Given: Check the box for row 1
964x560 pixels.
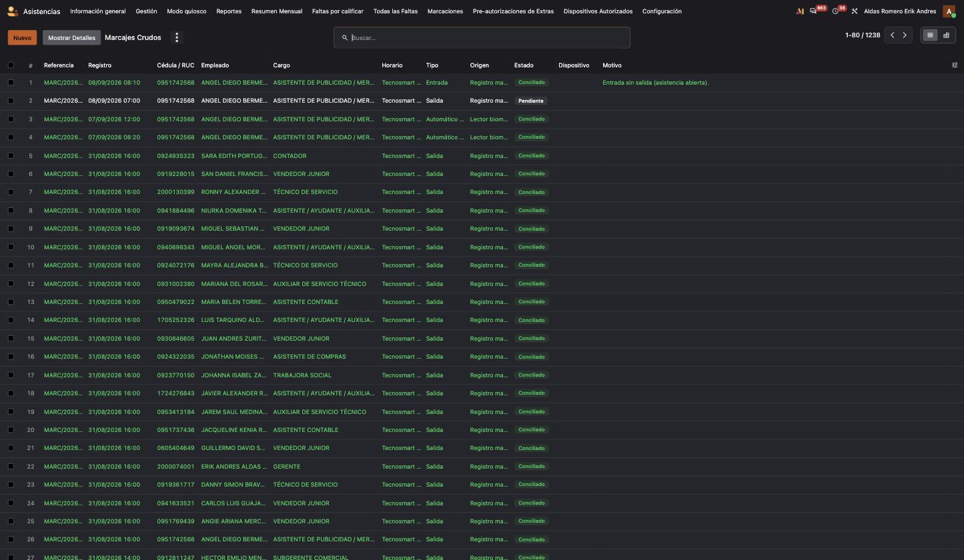Looking at the screenshot, I should click(11, 83).
